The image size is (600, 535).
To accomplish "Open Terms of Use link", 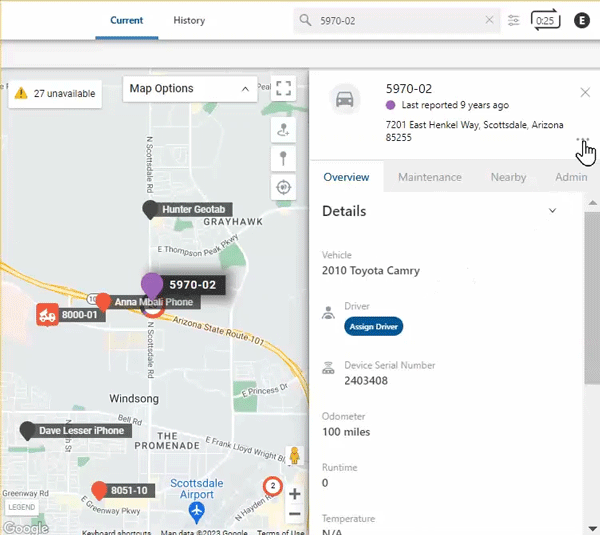I will point(280,532).
